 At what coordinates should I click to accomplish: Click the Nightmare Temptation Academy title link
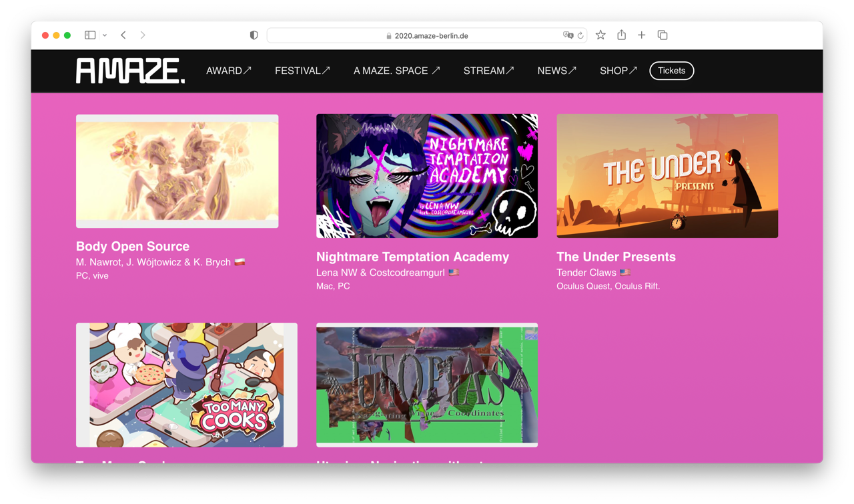click(412, 257)
